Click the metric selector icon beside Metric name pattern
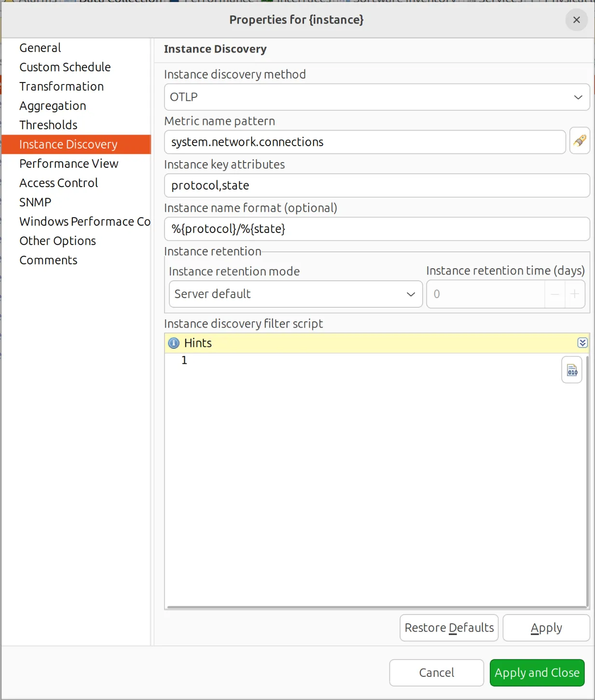This screenshot has height=700, width=595. tap(580, 141)
